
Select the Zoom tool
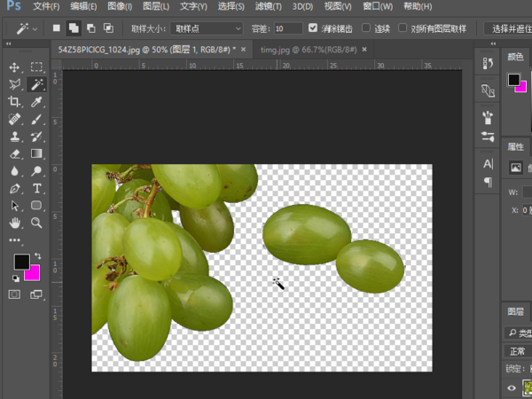[36, 223]
